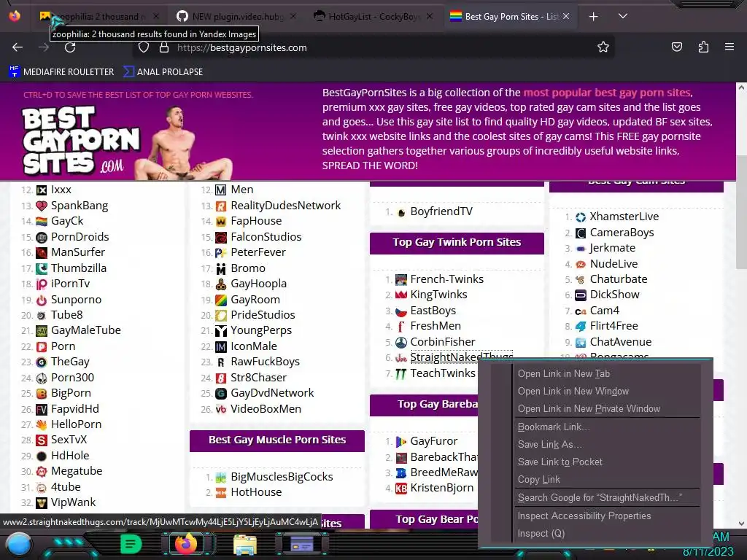Viewport: 747px width, 560px height.
Task: Open the VideoBoxMen link
Action: 266,409
